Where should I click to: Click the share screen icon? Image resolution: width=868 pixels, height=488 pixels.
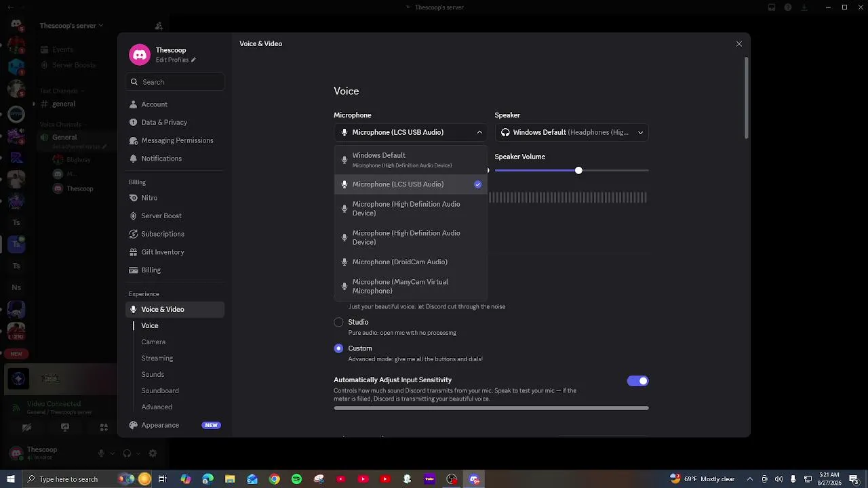pos(65,428)
